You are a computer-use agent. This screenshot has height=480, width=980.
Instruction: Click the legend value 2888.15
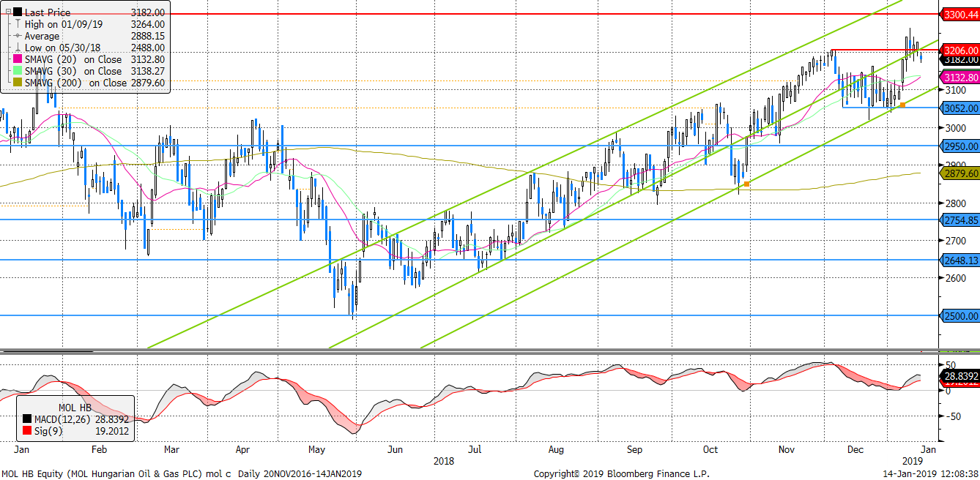click(x=147, y=36)
